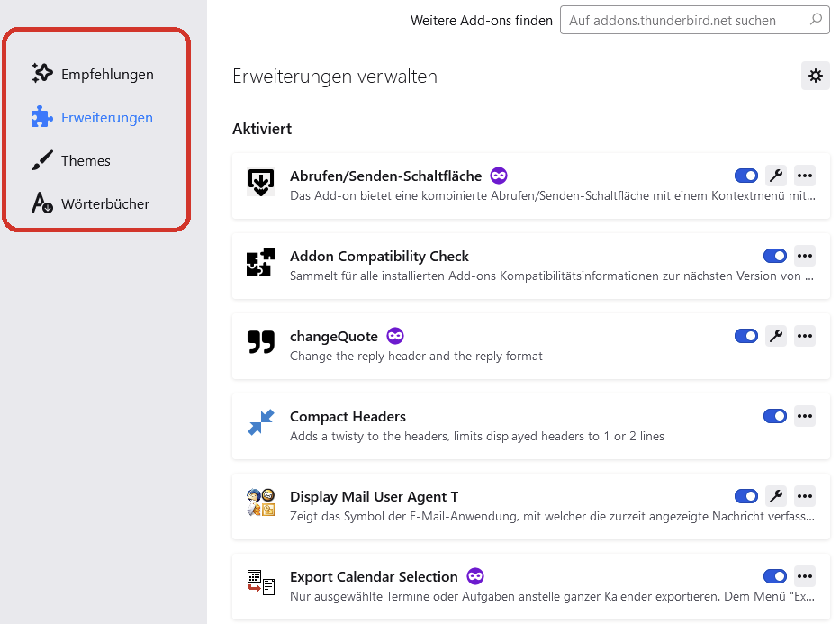Viewport: 840px width, 624px height.
Task: Disable the Addon Compatibility Check extension
Action: tap(774, 256)
